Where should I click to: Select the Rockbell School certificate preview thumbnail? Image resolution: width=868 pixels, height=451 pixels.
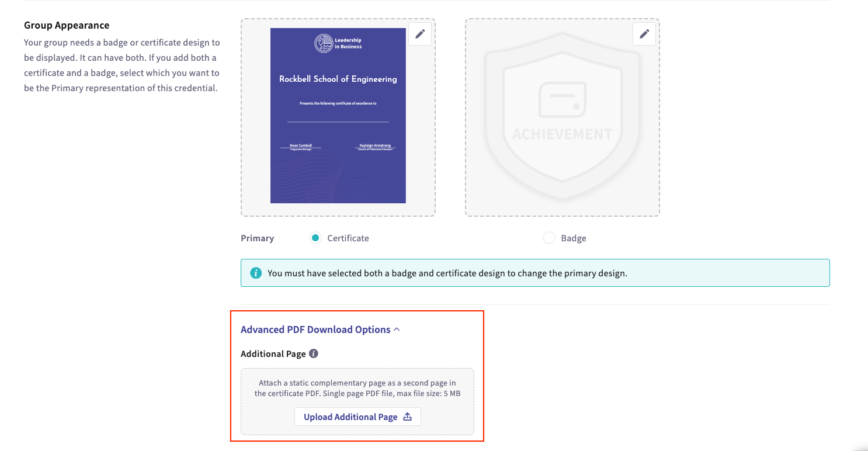pos(338,115)
